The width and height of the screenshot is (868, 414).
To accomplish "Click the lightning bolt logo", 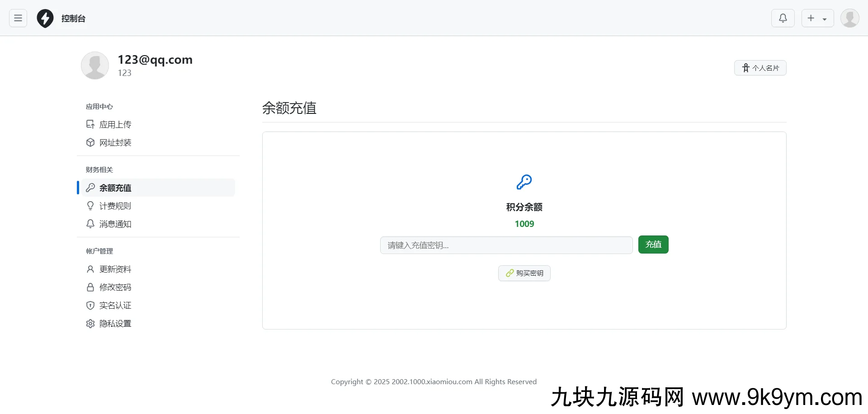I will [45, 19].
